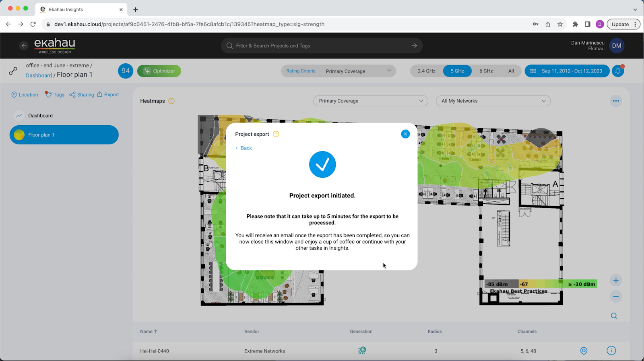Click the address bar URL

189,24
